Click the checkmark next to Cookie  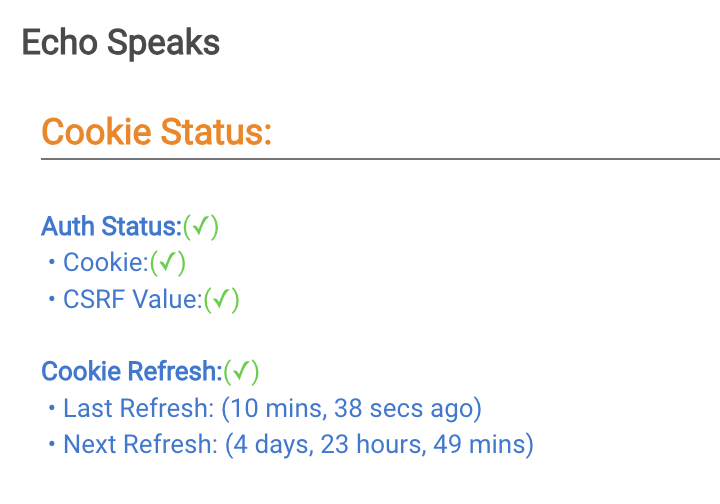click(x=168, y=263)
